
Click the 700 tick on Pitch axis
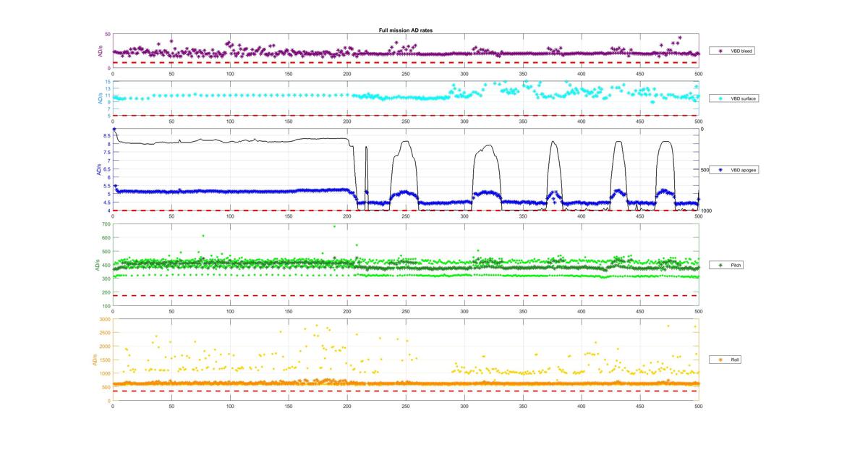point(106,225)
